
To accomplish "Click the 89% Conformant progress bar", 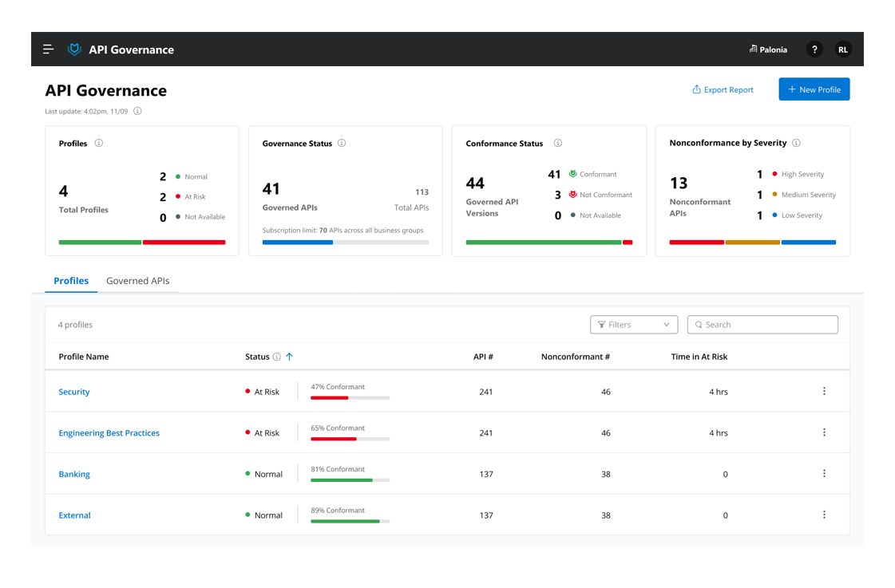I will 350,521.
